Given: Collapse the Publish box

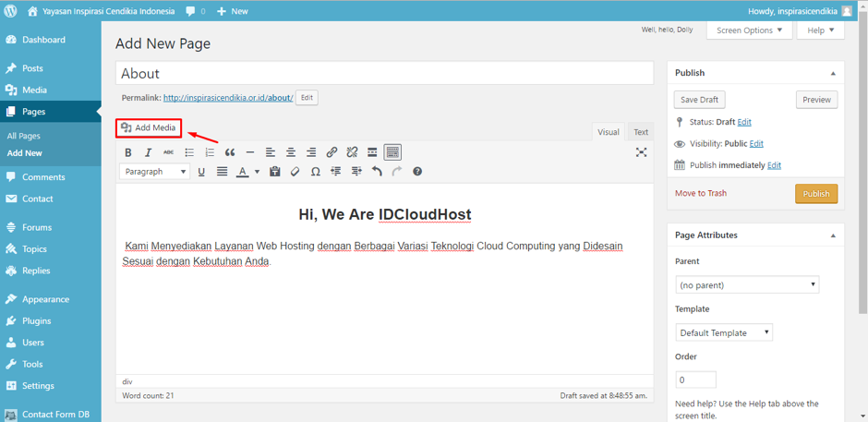Looking at the screenshot, I should (833, 73).
